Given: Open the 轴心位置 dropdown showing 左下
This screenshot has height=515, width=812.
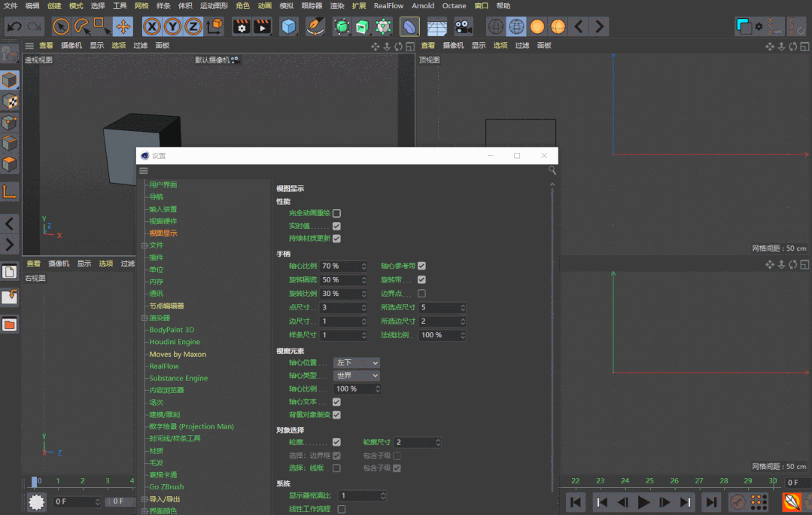Looking at the screenshot, I should pyautogui.click(x=357, y=363).
